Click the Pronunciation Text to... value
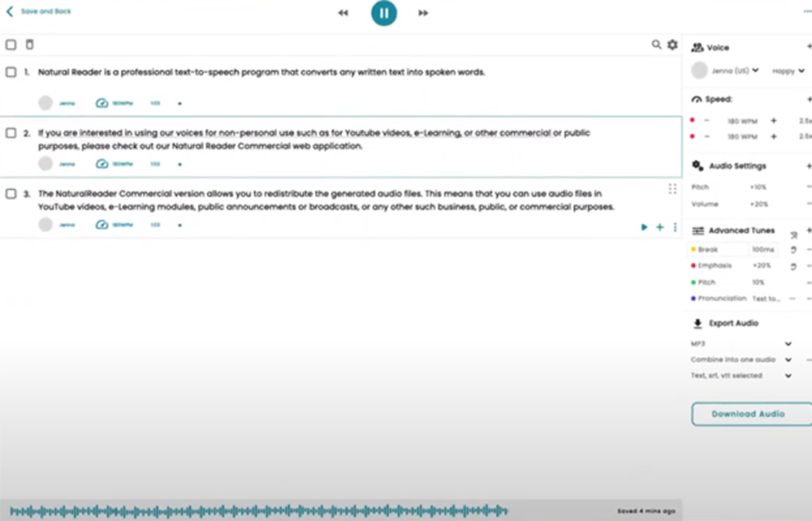812x521 pixels. 766,299
